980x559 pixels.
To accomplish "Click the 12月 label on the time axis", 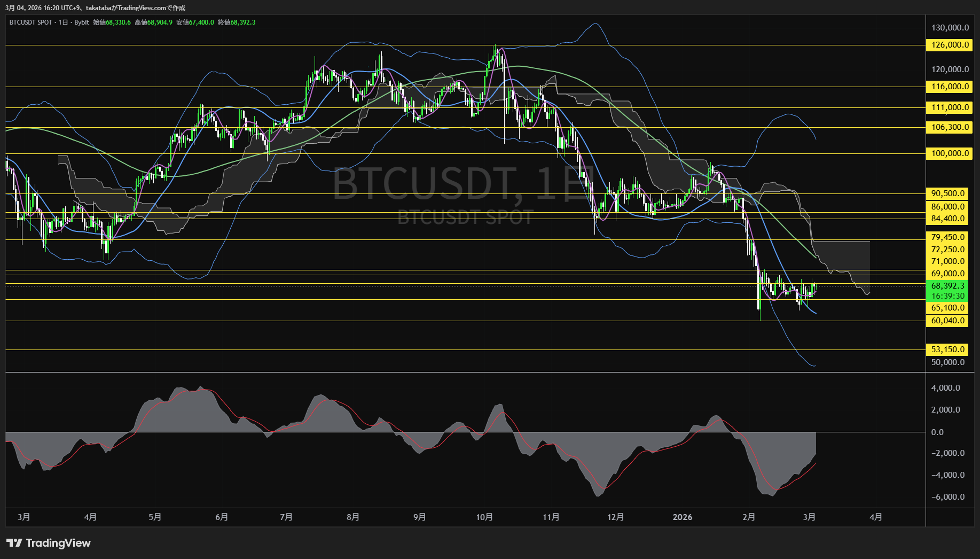I will 616,517.
